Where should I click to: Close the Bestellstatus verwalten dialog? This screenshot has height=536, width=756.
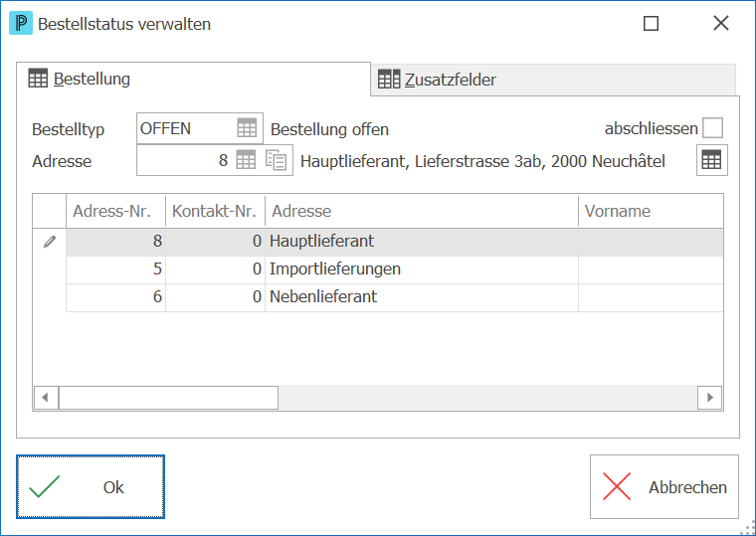point(721,23)
